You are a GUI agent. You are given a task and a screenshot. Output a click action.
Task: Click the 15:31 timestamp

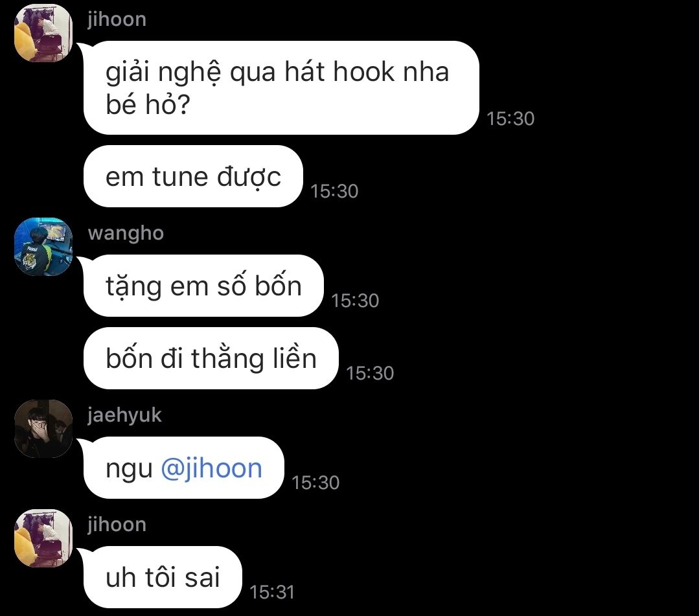point(272,593)
